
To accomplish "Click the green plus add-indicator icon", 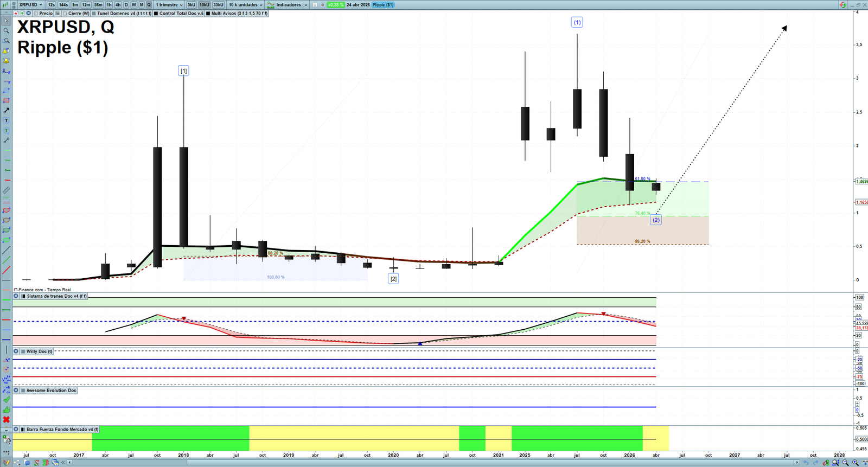I will (22, 14).
